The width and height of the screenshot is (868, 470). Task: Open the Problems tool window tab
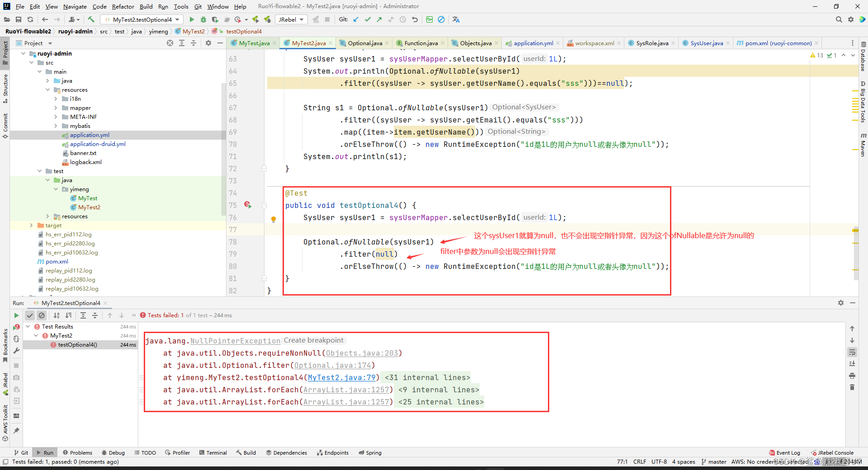(x=77, y=452)
